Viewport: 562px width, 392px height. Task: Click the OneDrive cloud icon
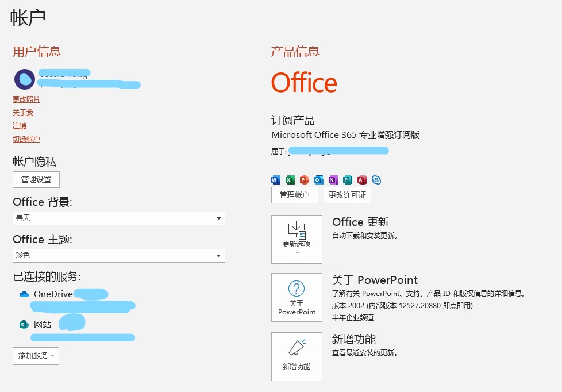24,294
